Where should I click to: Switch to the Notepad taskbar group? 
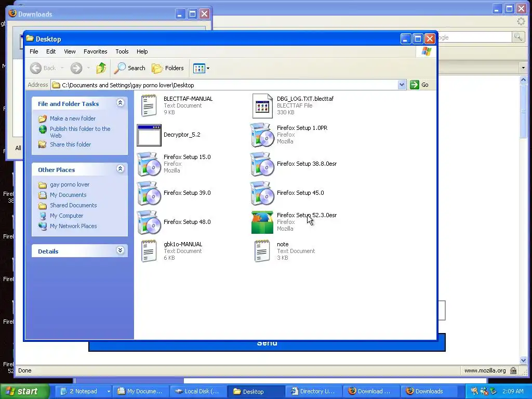pyautogui.click(x=84, y=391)
